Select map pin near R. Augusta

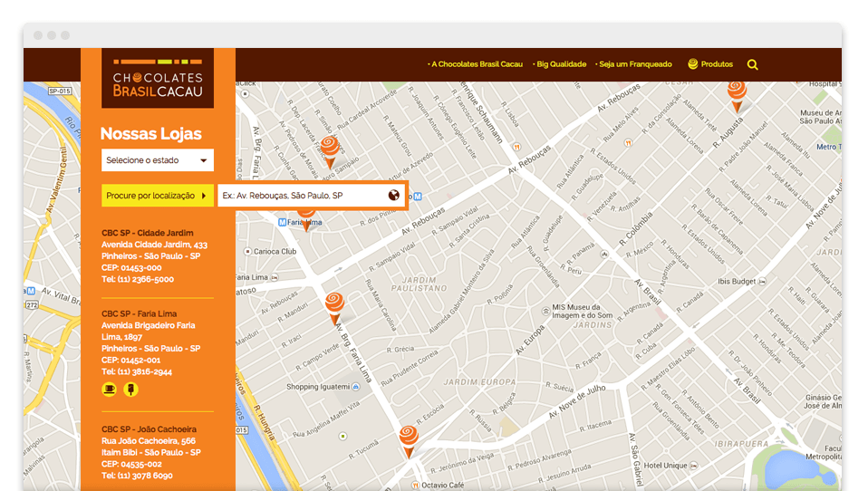click(x=737, y=97)
